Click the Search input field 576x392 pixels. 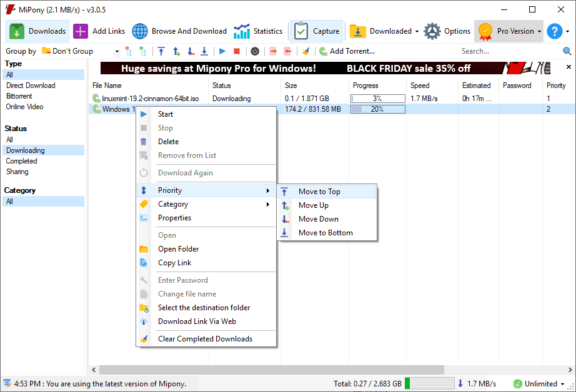point(510,51)
